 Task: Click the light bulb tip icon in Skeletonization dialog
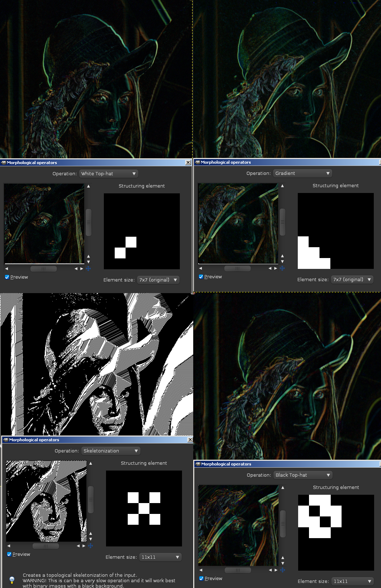point(12,580)
